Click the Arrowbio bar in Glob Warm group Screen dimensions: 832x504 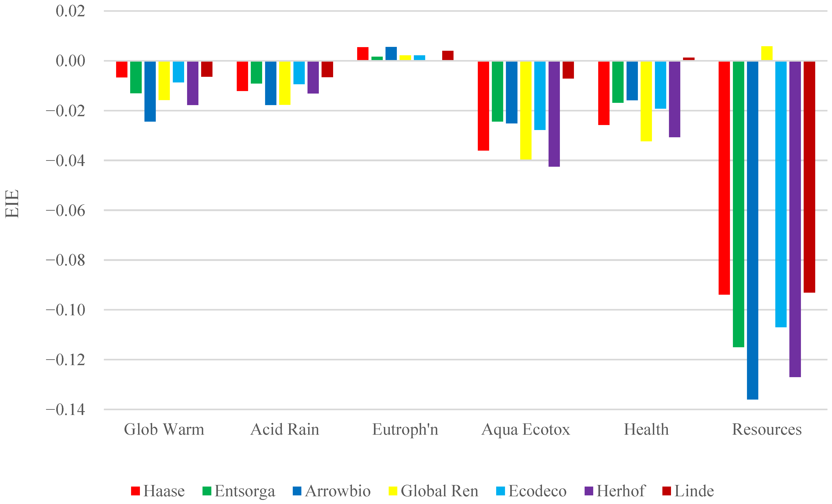coord(150,91)
